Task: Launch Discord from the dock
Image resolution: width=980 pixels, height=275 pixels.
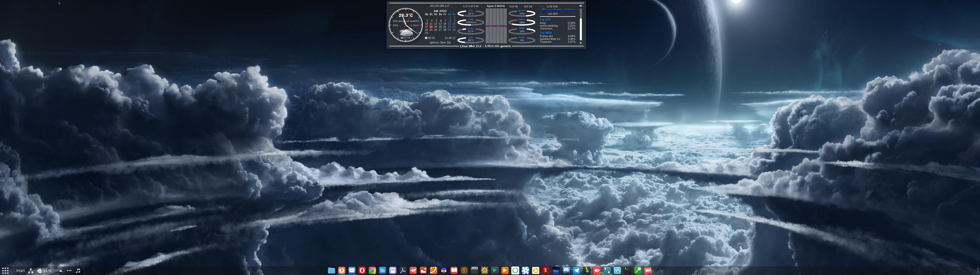Action: (566, 270)
